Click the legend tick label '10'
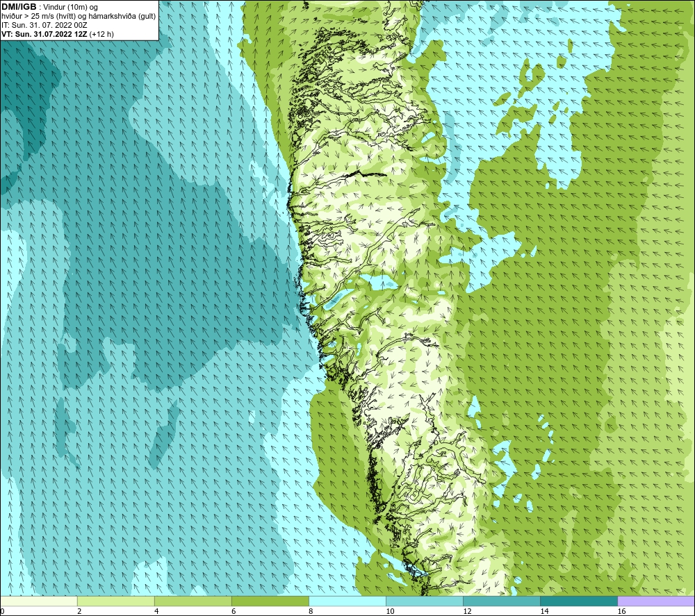 [390, 612]
